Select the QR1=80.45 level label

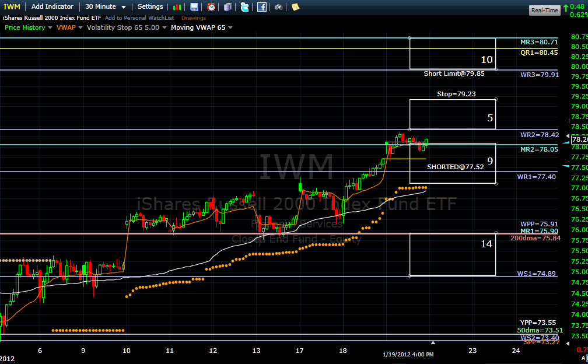tap(539, 52)
